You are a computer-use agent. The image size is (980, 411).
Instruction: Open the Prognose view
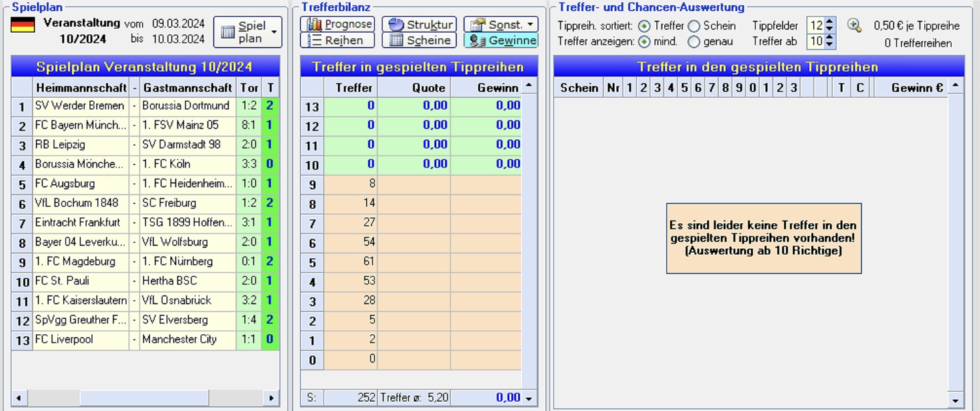[338, 24]
